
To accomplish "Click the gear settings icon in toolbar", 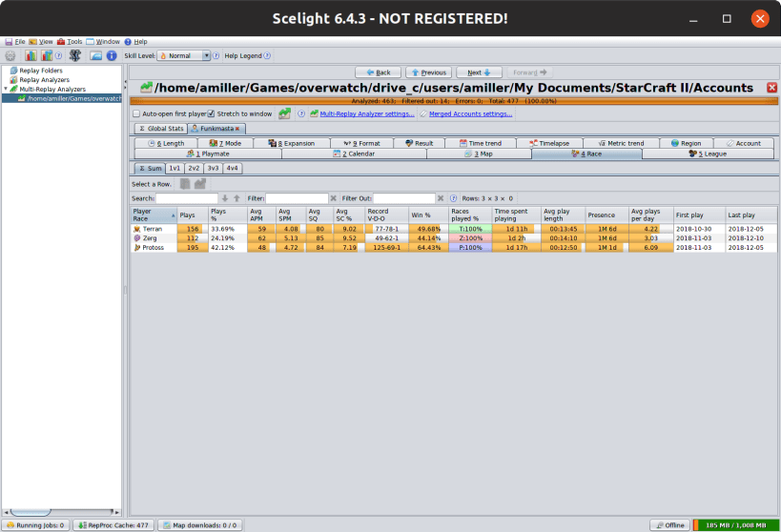I will (x=10, y=56).
